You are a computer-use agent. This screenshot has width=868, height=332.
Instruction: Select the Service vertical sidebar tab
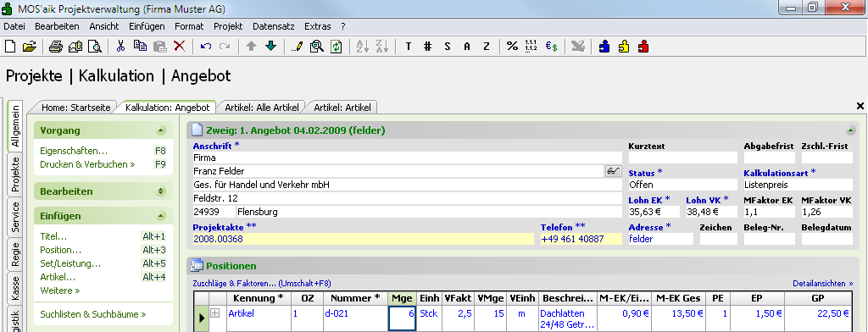15,217
